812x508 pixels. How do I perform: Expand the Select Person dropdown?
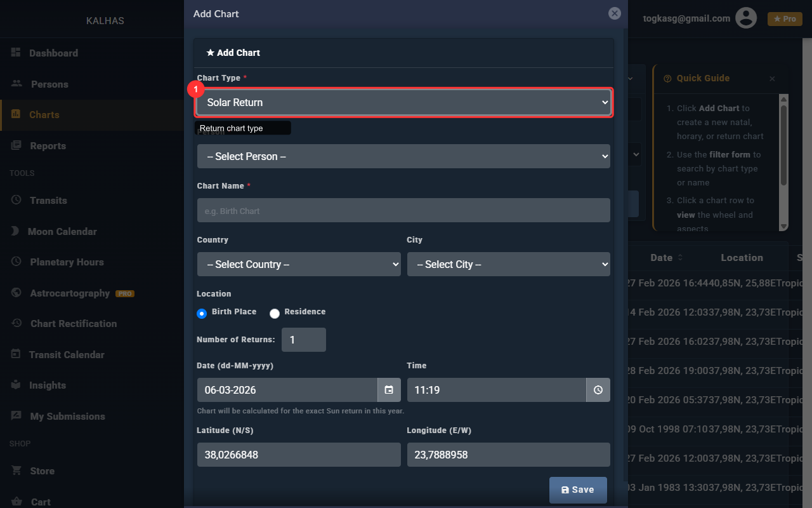point(403,156)
